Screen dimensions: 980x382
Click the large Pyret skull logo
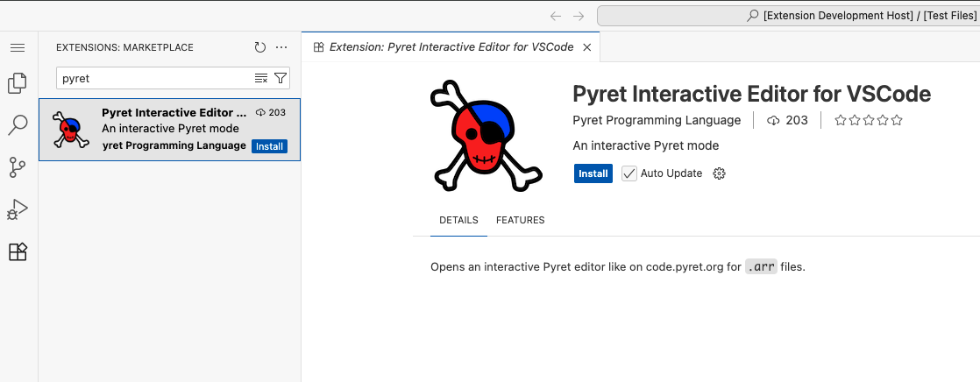[486, 135]
